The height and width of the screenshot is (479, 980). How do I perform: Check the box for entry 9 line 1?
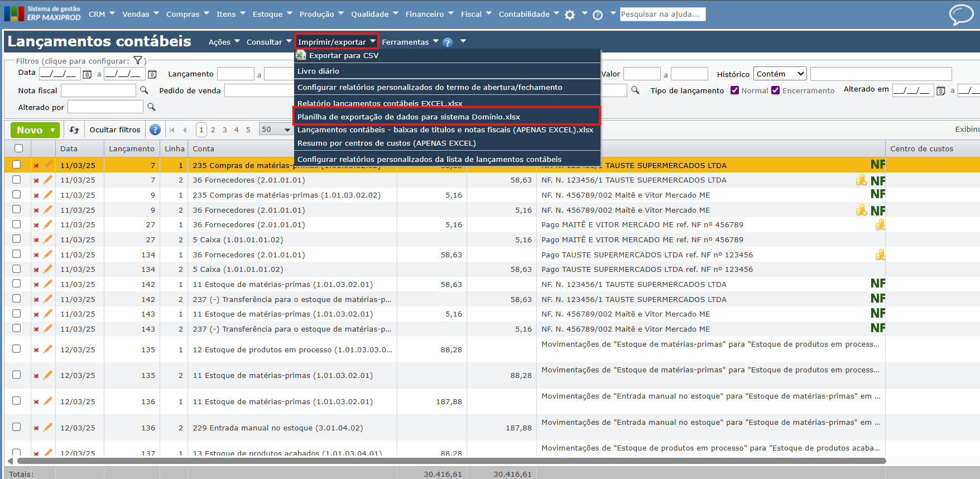pos(16,195)
